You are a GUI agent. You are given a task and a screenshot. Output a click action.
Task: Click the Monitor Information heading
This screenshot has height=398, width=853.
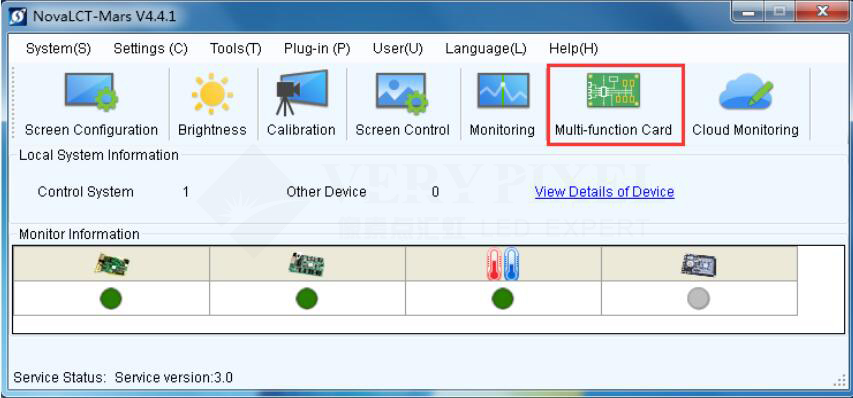(x=79, y=234)
